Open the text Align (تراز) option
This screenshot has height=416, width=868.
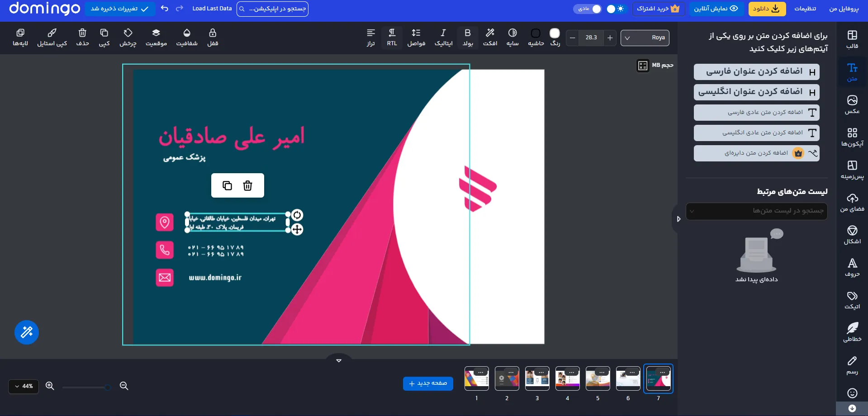click(x=371, y=38)
